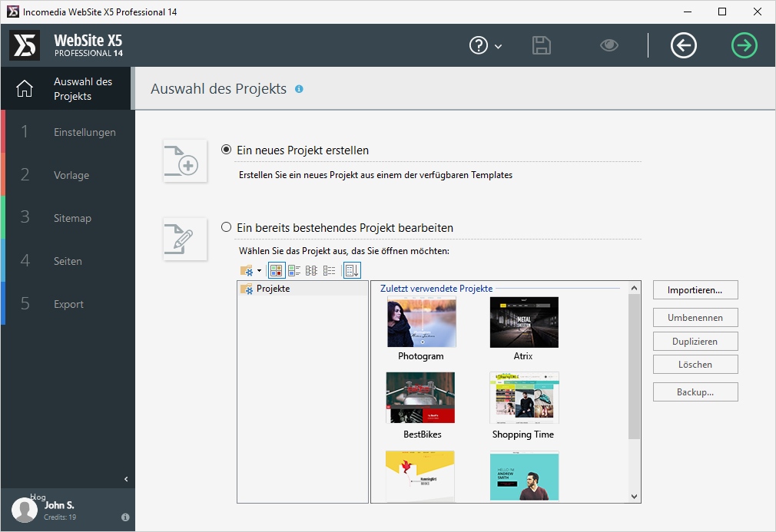Open the projects folder dropdown arrow
The image size is (776, 532).
tap(260, 270)
